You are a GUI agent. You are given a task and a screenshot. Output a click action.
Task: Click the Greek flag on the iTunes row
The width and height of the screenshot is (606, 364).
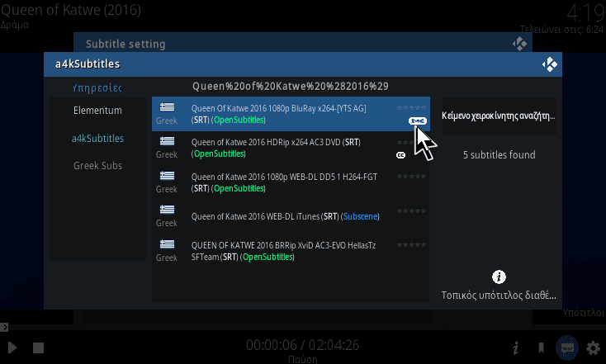pos(167,210)
